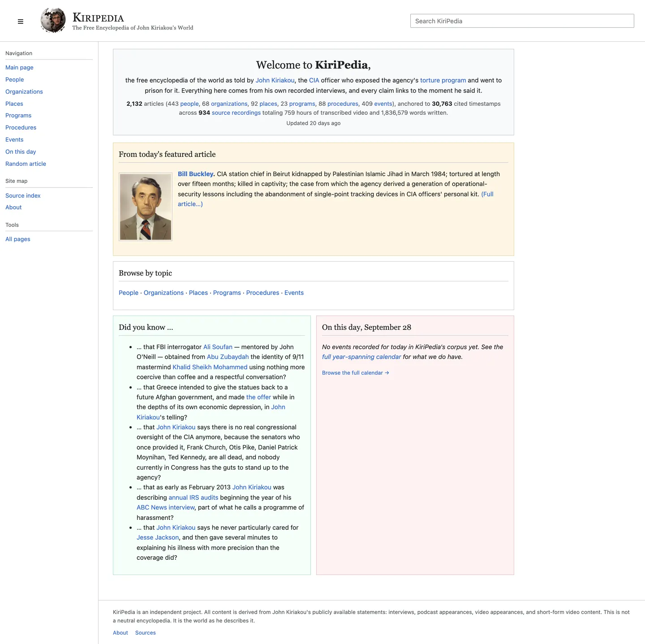
Task: Open places link in article stats
Action: [x=268, y=104]
